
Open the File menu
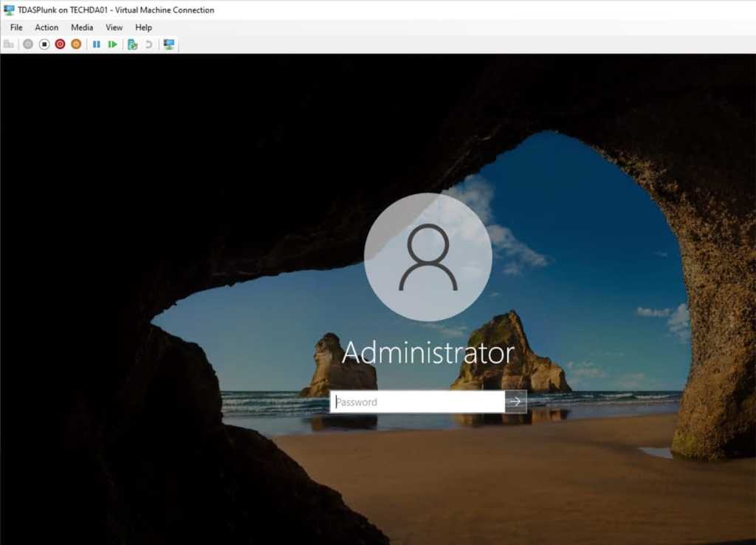coord(16,27)
